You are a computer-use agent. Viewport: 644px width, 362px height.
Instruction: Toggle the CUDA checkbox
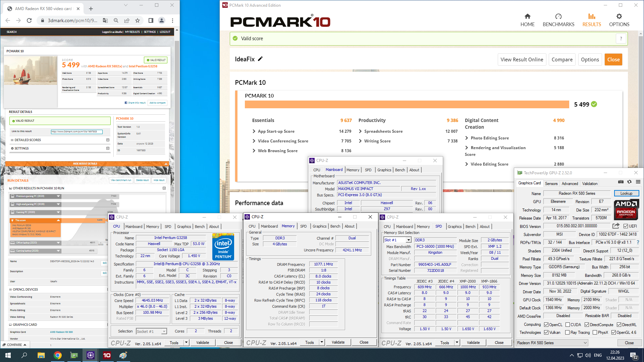coord(568,325)
